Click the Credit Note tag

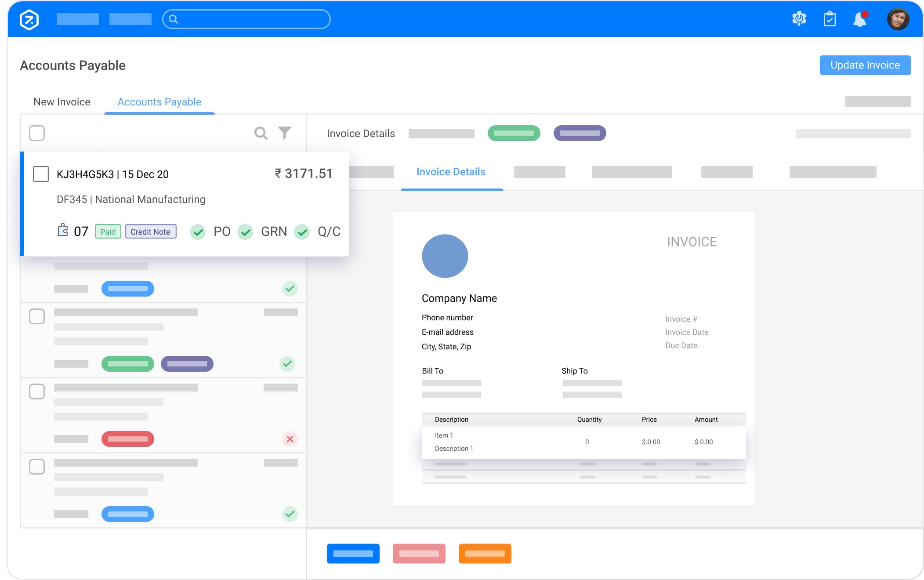point(150,232)
